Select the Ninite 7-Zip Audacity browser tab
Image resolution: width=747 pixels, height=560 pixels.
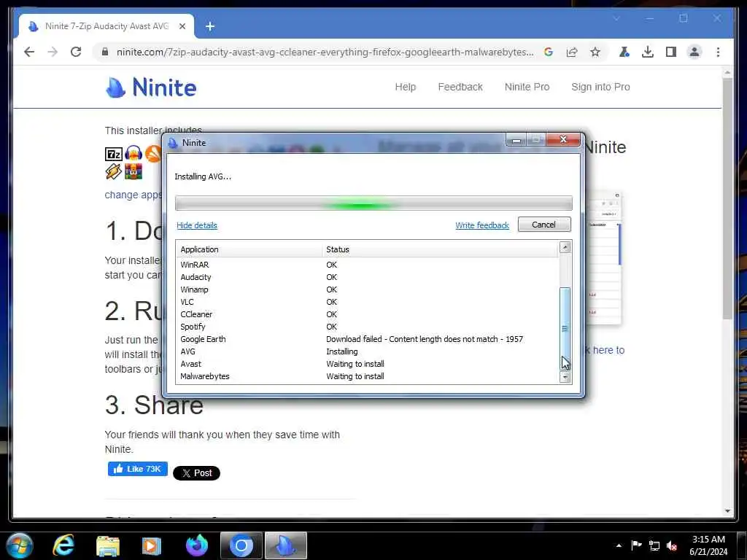tap(107, 26)
